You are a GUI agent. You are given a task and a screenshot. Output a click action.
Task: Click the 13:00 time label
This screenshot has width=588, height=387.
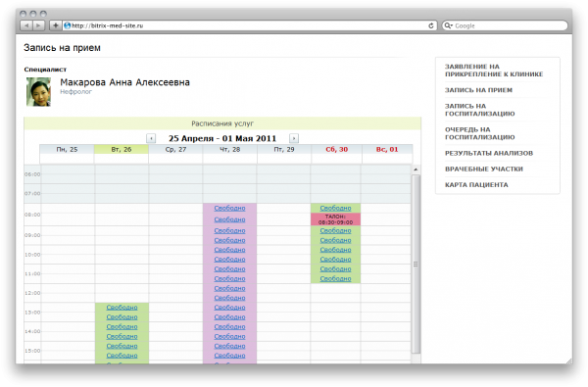(x=32, y=312)
